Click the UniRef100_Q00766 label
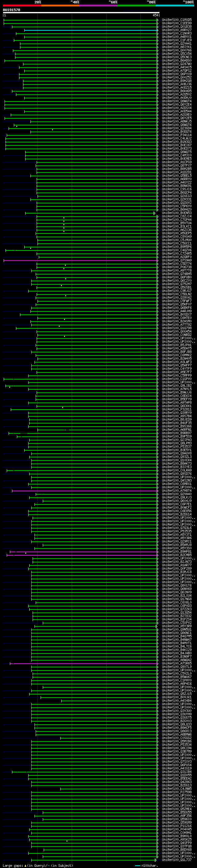This screenshot has width=197, height=868. [176, 50]
